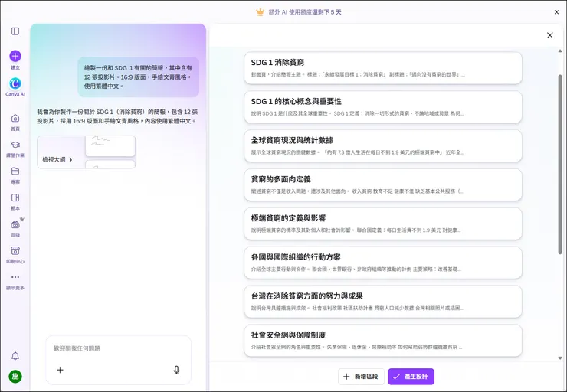Open the Projects folder icon
The height and width of the screenshot is (392, 567).
click(x=15, y=171)
